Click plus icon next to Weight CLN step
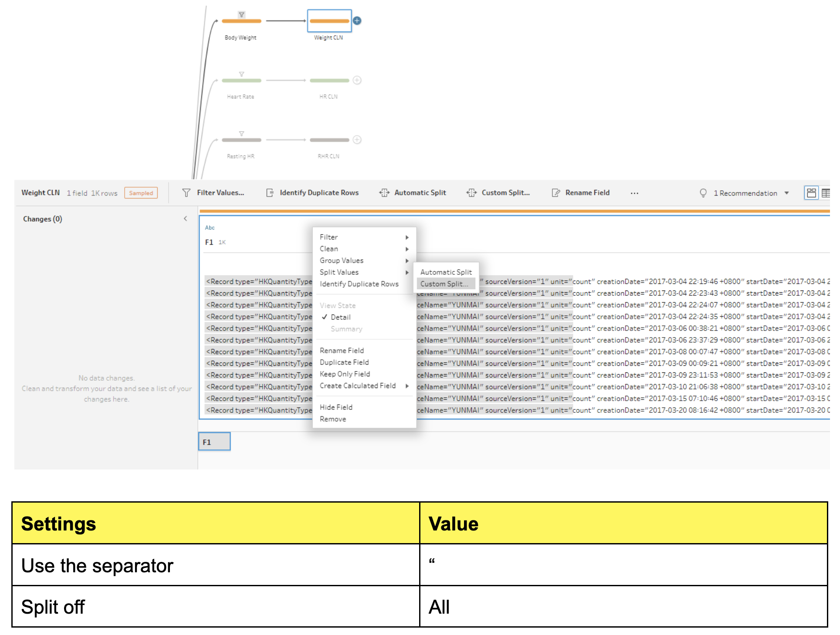This screenshot has width=840, height=635. [x=357, y=21]
